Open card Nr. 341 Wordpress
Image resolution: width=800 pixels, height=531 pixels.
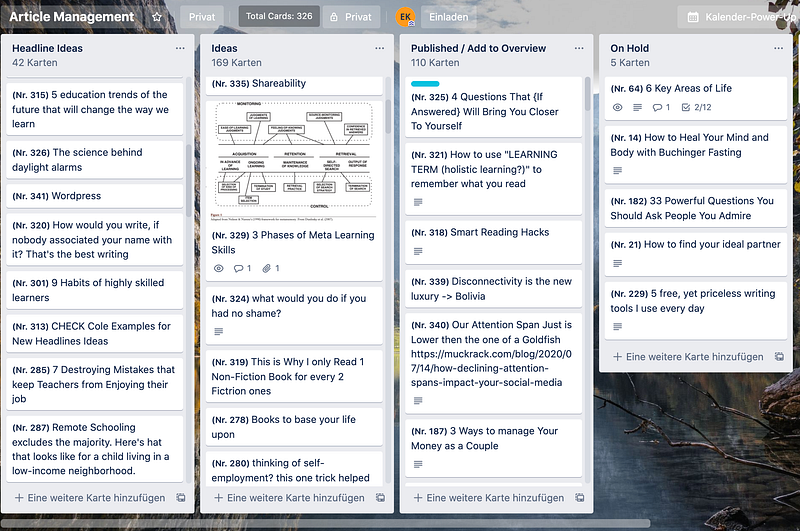click(x=94, y=196)
